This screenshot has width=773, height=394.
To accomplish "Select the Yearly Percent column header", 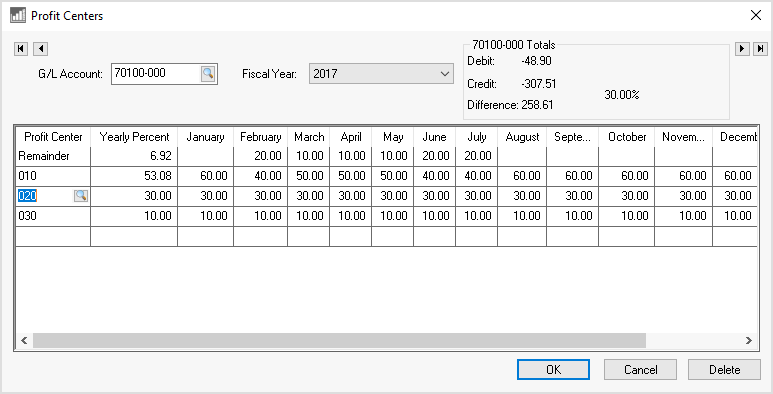I will click(134, 137).
